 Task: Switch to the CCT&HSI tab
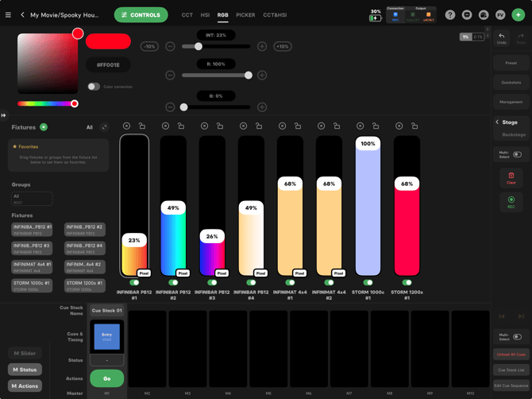pyautogui.click(x=275, y=15)
